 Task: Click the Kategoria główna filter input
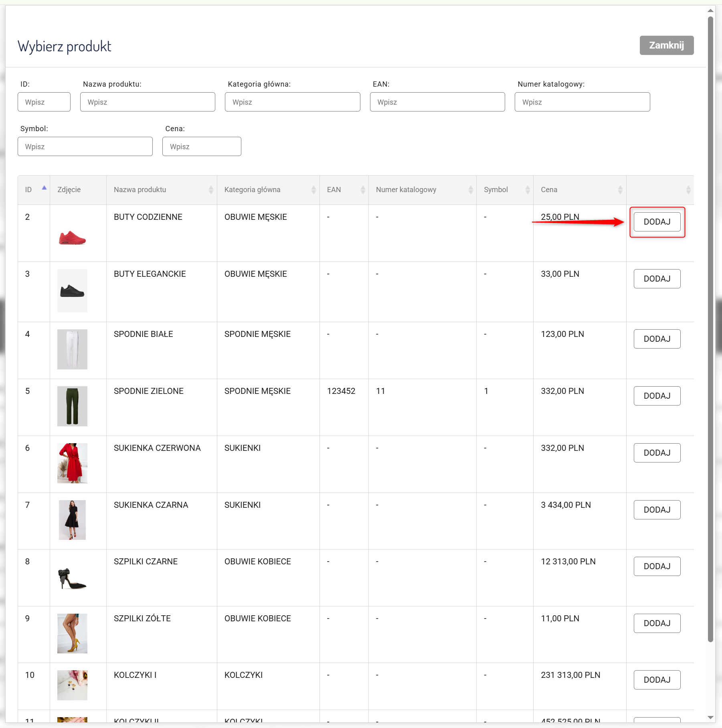pos(292,102)
